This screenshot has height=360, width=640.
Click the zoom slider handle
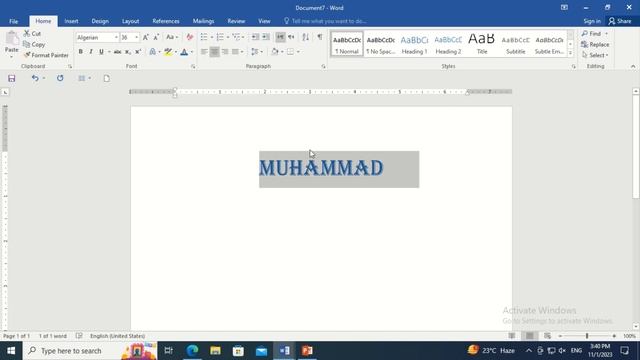click(x=587, y=336)
